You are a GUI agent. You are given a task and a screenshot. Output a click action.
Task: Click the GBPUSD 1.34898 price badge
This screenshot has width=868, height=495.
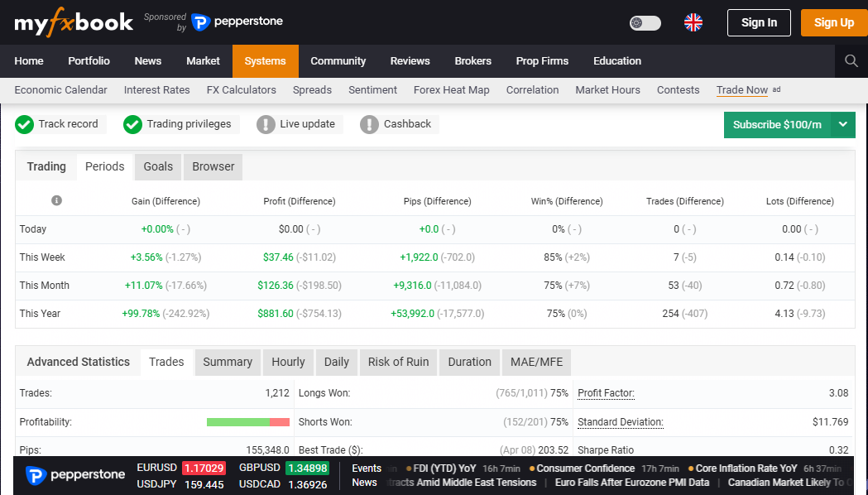click(x=307, y=468)
